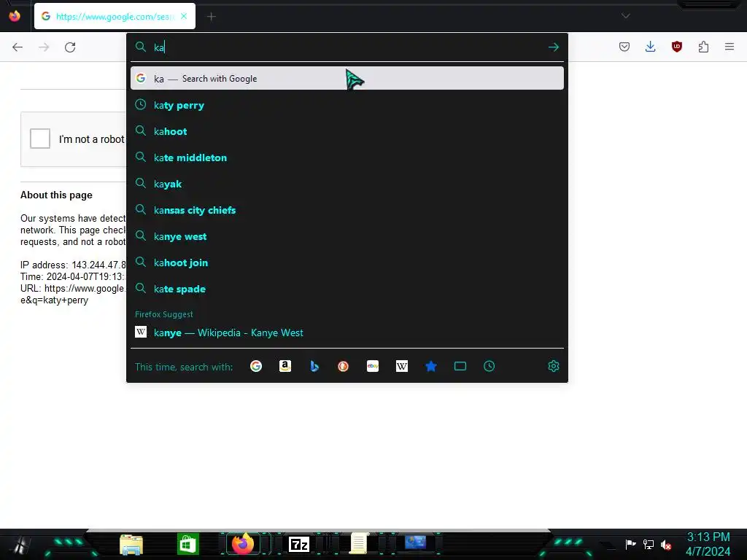Screen dimensions: 747x560
Task: Open the Firefox hamburger application menu
Action: pos(729,47)
